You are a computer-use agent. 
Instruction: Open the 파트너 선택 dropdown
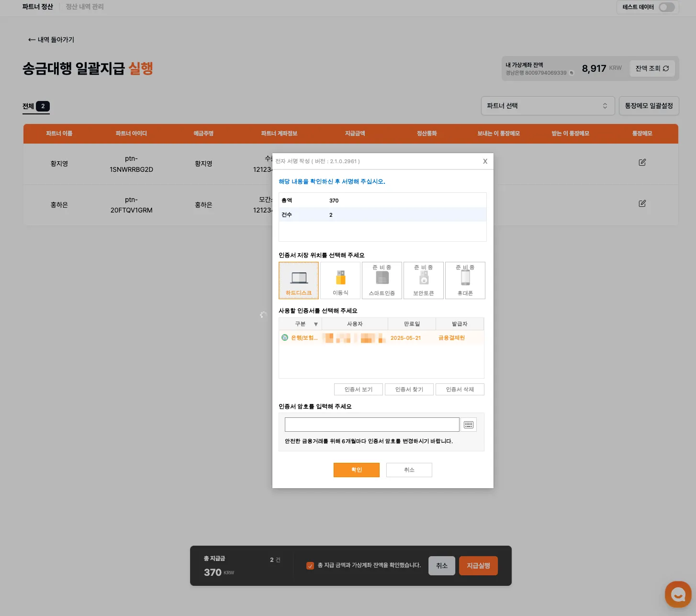click(x=548, y=106)
